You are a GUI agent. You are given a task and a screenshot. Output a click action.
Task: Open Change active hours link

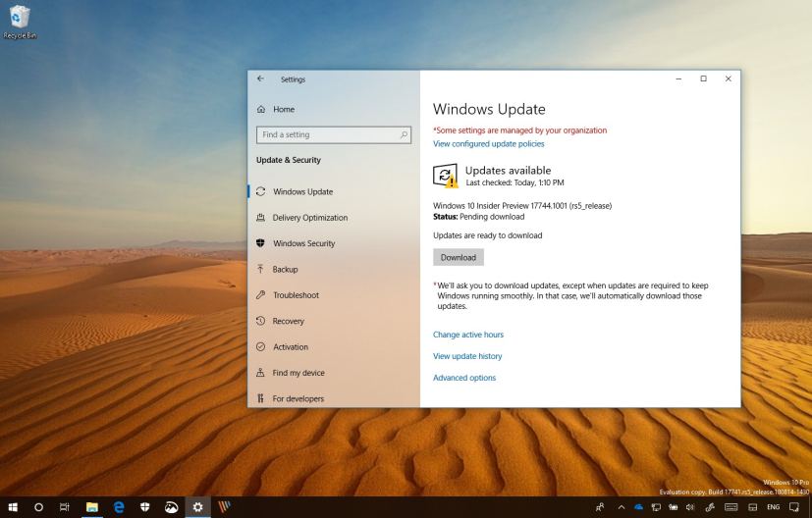pos(468,335)
